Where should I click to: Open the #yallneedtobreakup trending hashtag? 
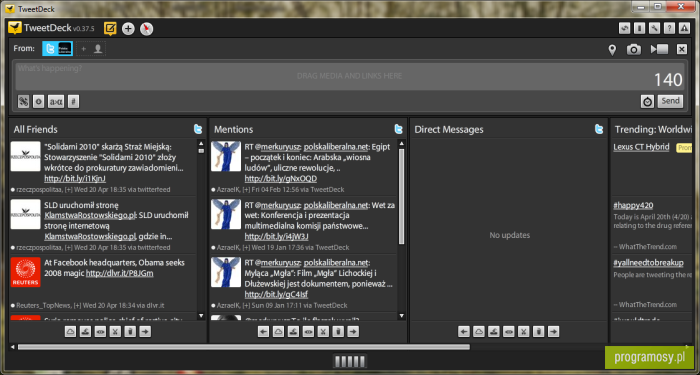(649, 262)
